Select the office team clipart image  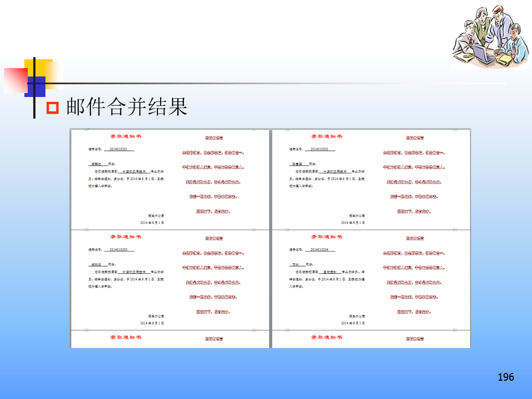pyautogui.click(x=490, y=37)
